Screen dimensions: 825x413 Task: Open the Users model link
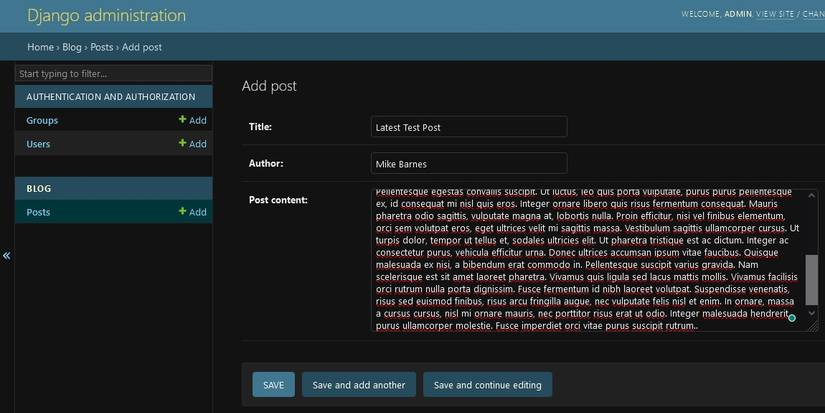point(38,144)
